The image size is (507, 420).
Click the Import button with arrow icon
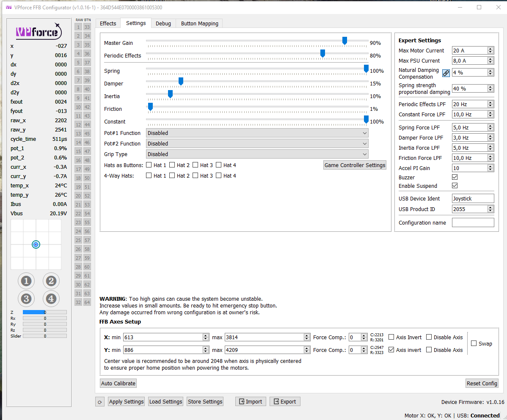251,401
